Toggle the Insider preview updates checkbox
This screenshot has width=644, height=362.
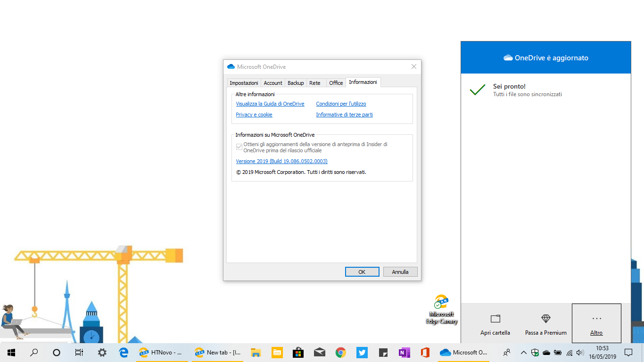[x=239, y=147]
